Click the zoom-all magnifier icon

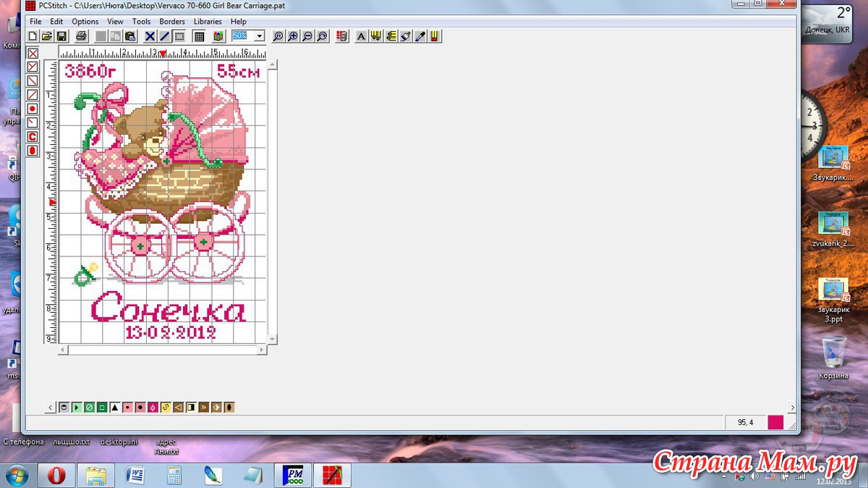tap(278, 36)
